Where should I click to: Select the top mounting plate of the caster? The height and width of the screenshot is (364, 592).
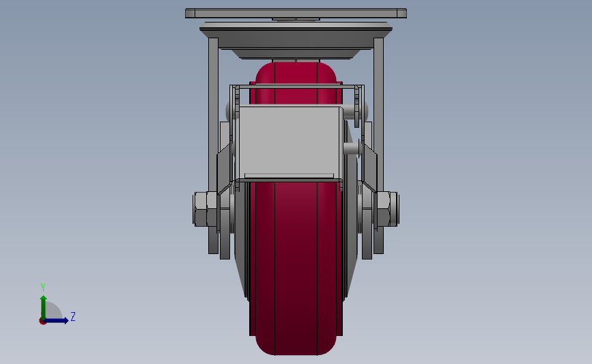(x=296, y=13)
